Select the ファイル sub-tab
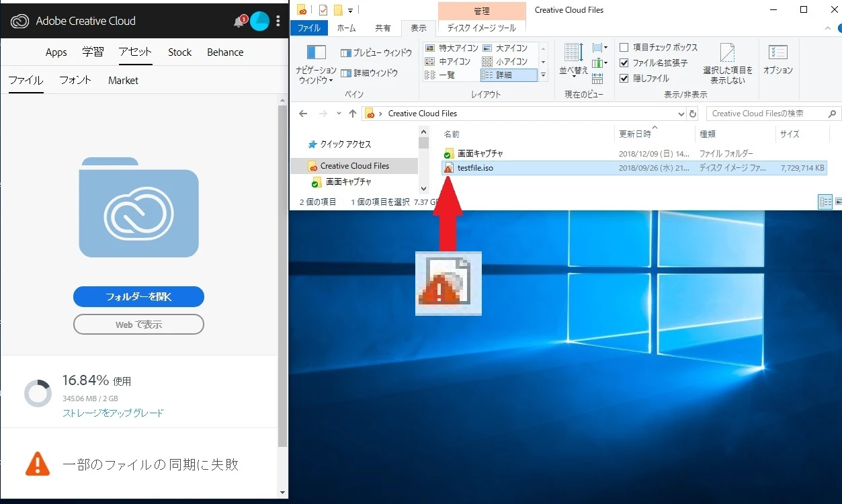Screen dimensions: 842x504 coord(26,81)
